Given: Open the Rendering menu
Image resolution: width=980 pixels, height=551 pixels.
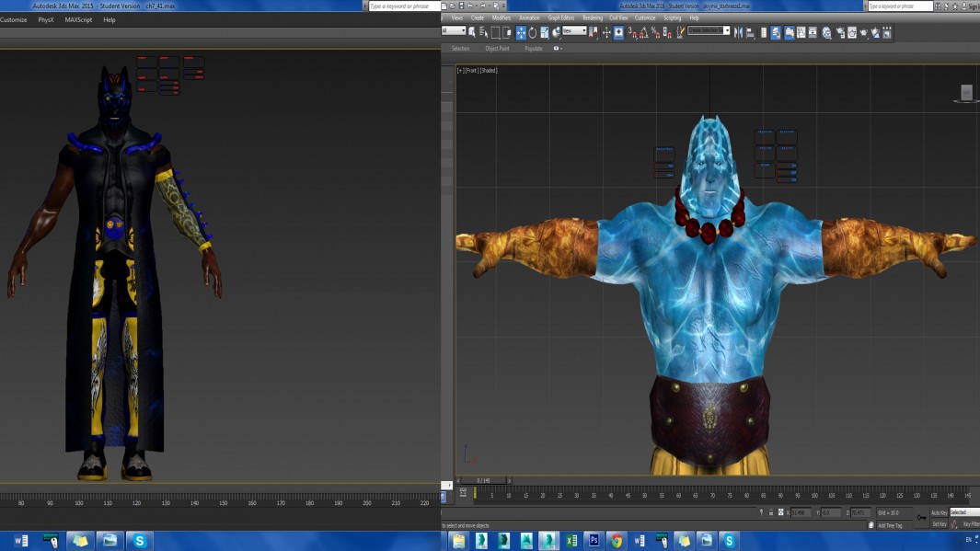Looking at the screenshot, I should 593,18.
